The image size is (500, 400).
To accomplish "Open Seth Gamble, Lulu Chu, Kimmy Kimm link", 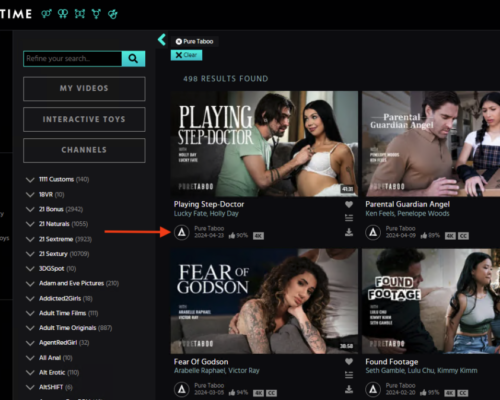I will (421, 371).
